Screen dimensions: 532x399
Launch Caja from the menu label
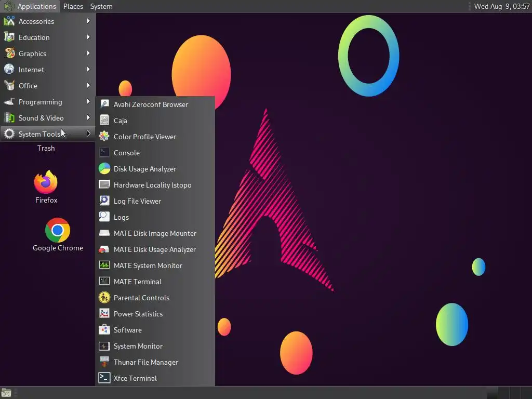pyautogui.click(x=120, y=121)
